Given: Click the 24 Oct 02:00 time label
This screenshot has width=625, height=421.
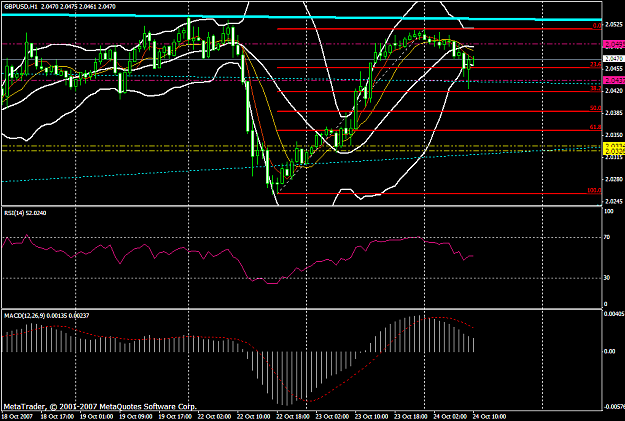Looking at the screenshot, I should 450,417.
